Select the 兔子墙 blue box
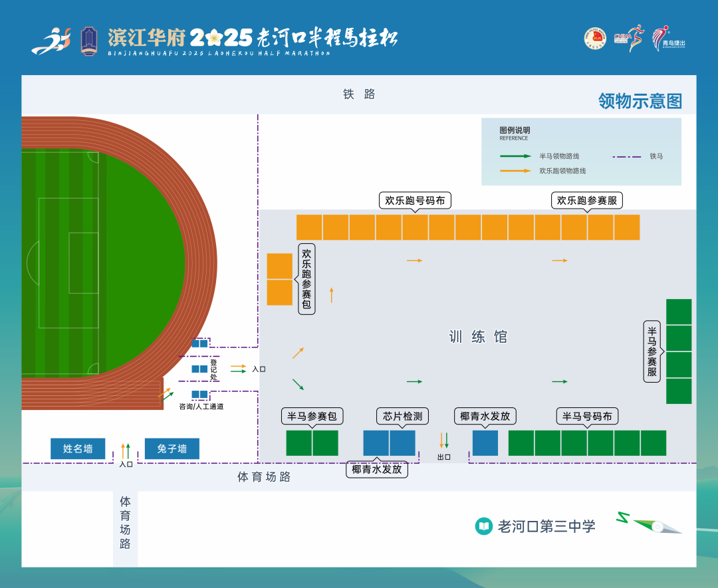Image resolution: width=718 pixels, height=588 pixels. (x=172, y=448)
